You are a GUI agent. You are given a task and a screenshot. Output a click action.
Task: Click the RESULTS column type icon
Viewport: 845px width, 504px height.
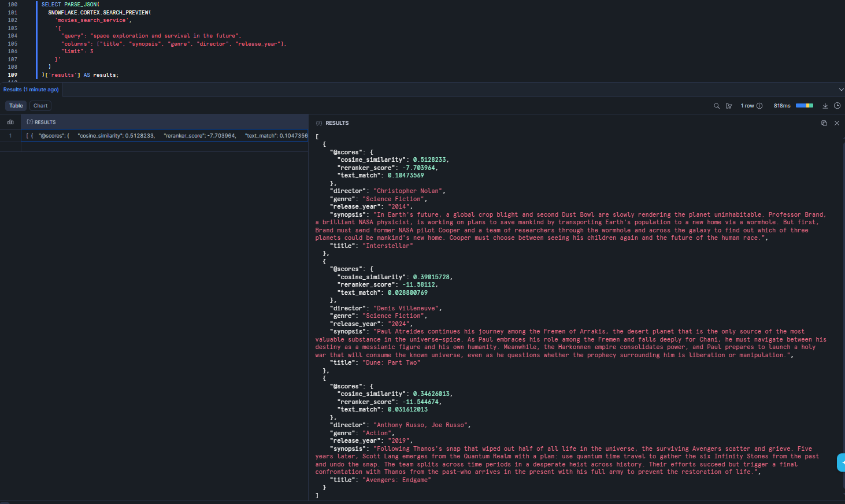click(x=29, y=122)
